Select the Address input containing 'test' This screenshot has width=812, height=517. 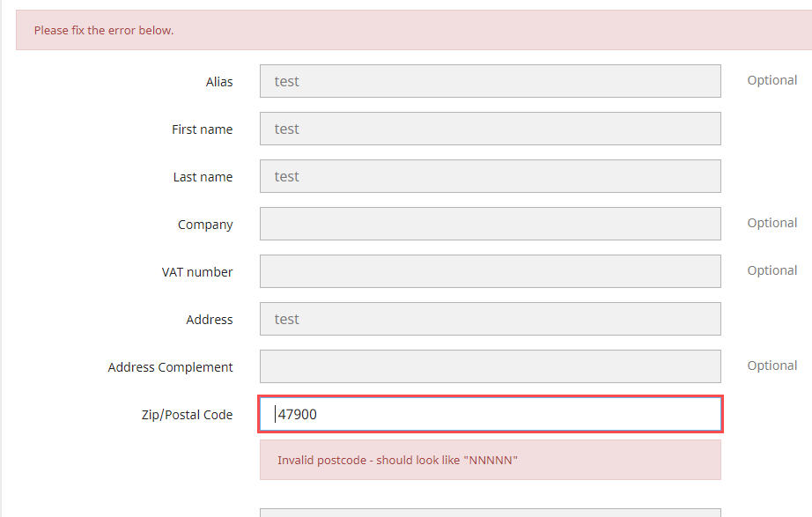click(490, 319)
